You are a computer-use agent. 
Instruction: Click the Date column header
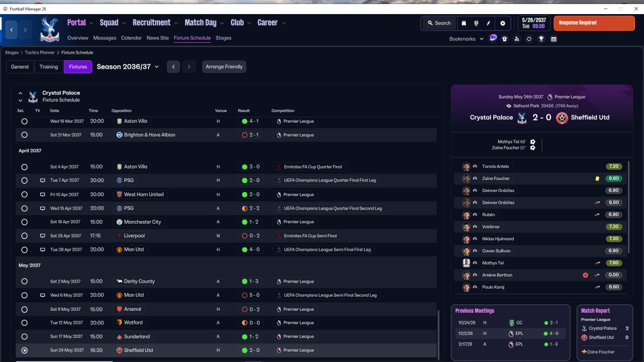(54, 111)
